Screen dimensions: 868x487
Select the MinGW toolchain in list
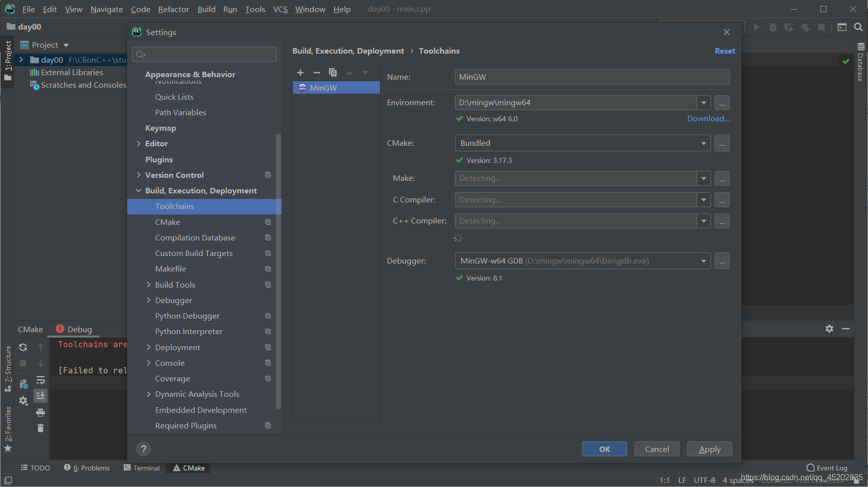coord(336,88)
